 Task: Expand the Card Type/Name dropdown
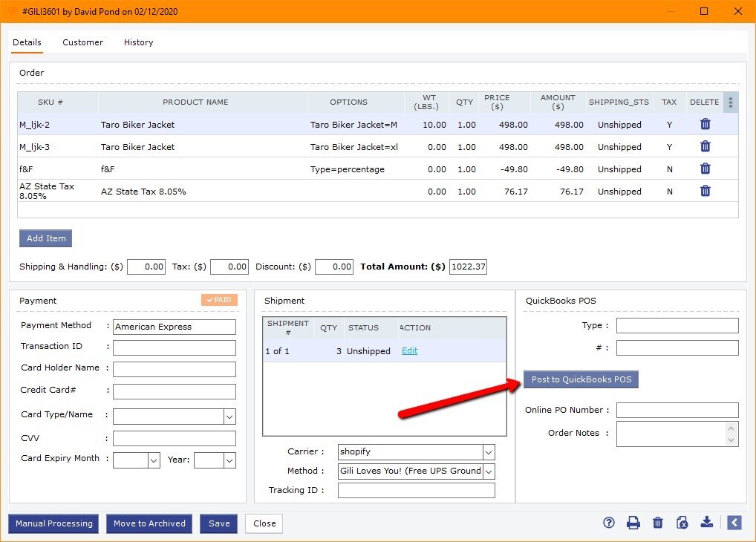pyautogui.click(x=229, y=417)
